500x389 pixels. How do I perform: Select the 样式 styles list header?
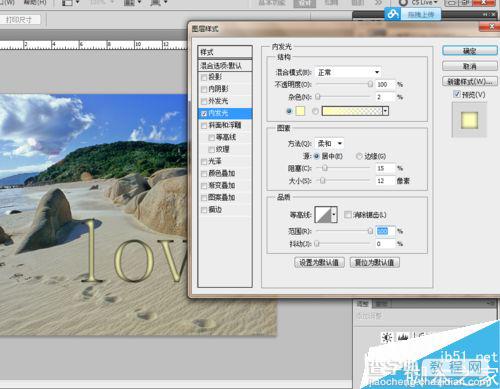coord(225,52)
